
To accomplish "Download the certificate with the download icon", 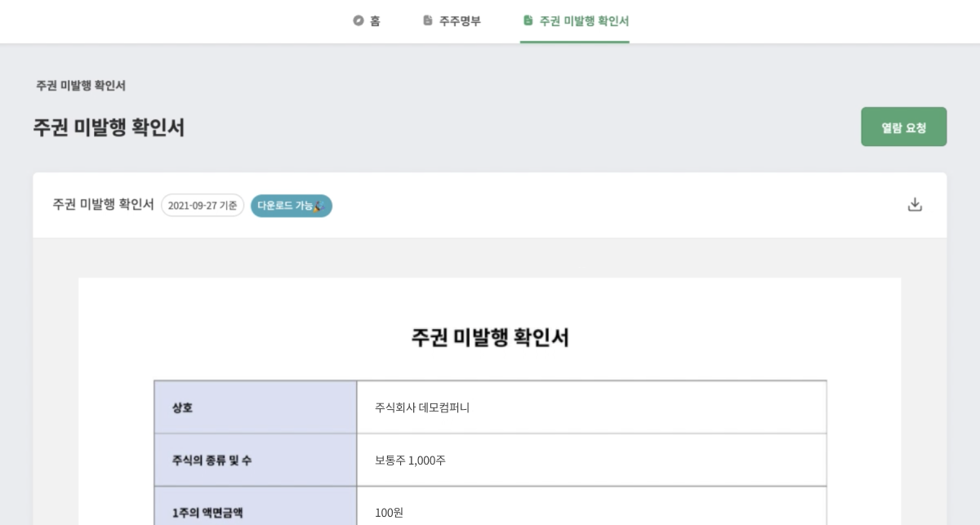I will point(915,204).
